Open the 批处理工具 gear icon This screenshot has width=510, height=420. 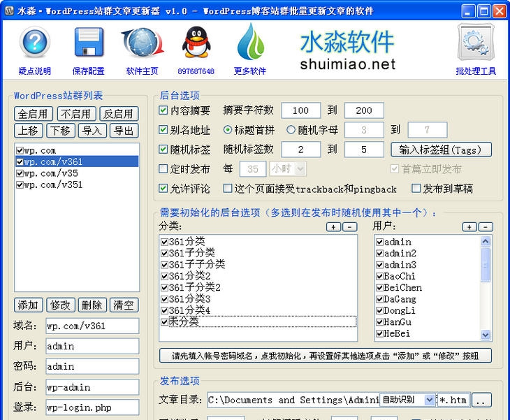476,43
